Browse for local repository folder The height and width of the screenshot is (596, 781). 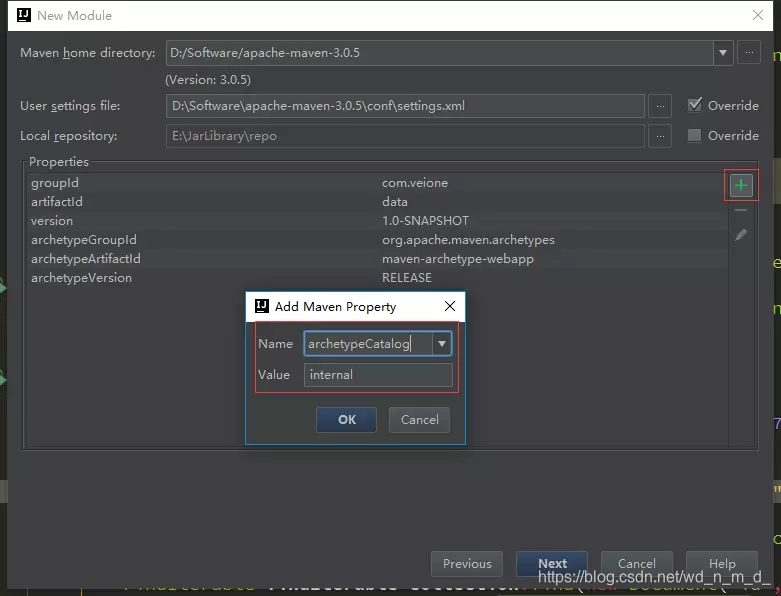(660, 135)
